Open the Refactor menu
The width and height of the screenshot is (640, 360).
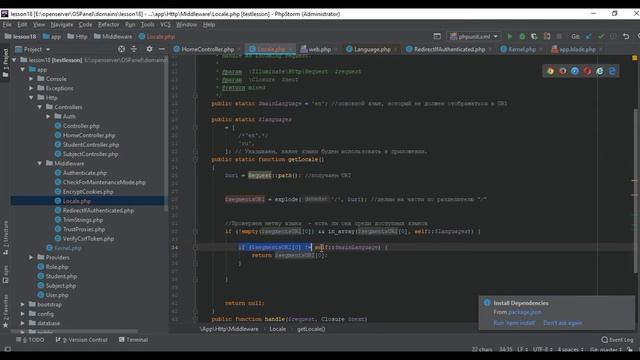pyautogui.click(x=109, y=24)
